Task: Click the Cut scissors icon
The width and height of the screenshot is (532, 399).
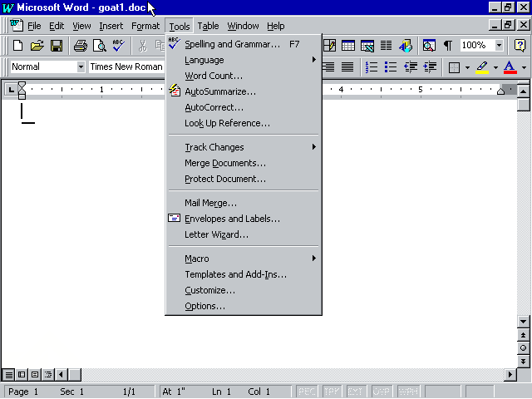Action: (143, 45)
